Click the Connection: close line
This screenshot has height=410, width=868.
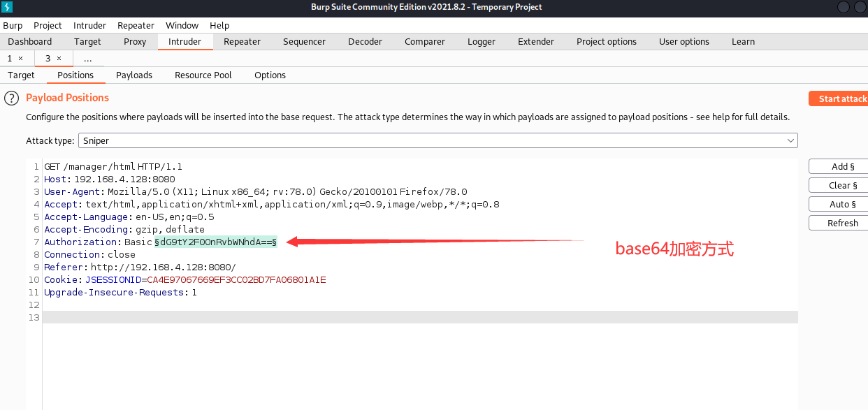(x=91, y=255)
